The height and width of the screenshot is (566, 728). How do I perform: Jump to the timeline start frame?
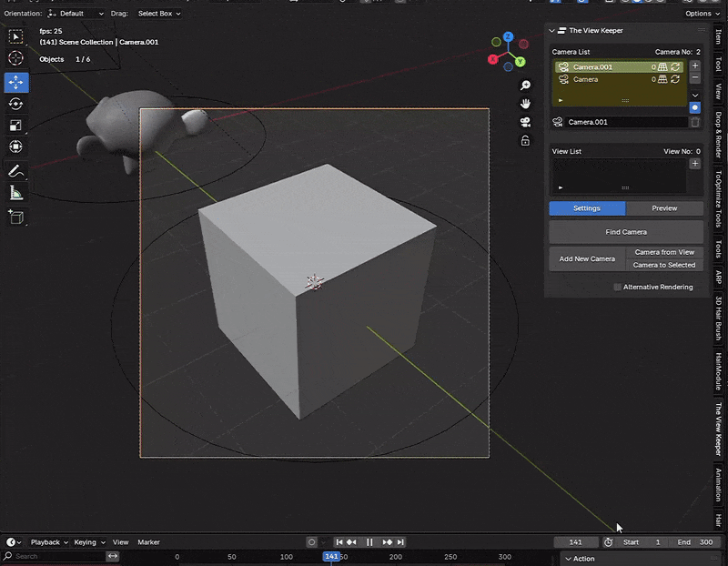(x=339, y=541)
